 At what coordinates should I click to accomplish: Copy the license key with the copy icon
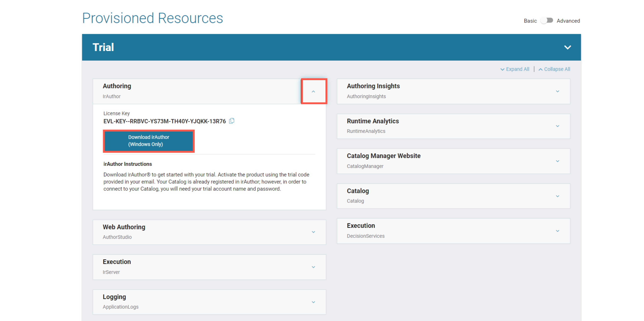click(232, 121)
